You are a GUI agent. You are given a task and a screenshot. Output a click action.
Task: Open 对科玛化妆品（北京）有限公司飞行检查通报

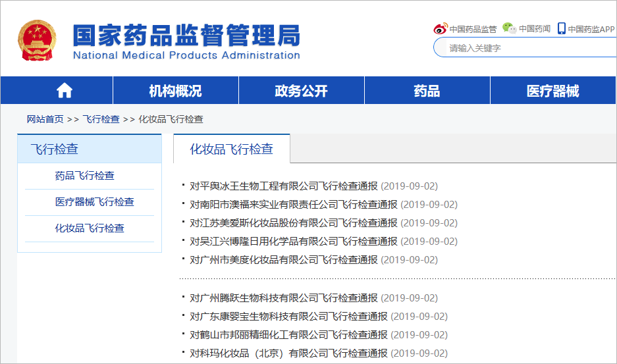pos(289,353)
